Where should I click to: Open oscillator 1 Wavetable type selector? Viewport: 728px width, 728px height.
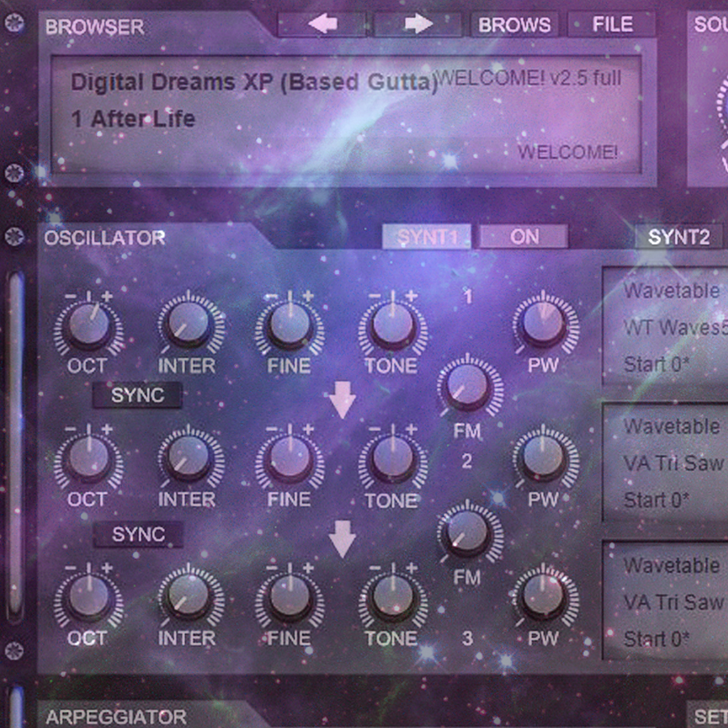pyautogui.click(x=671, y=291)
